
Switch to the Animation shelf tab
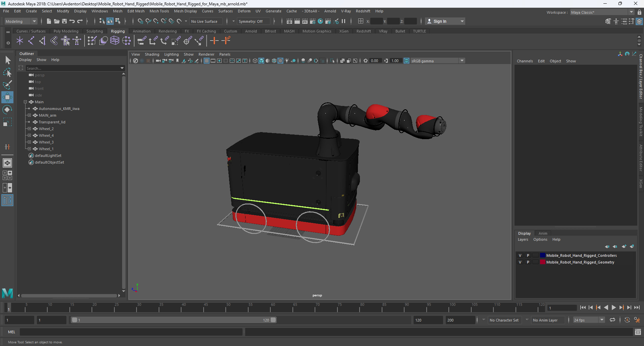pyautogui.click(x=142, y=31)
